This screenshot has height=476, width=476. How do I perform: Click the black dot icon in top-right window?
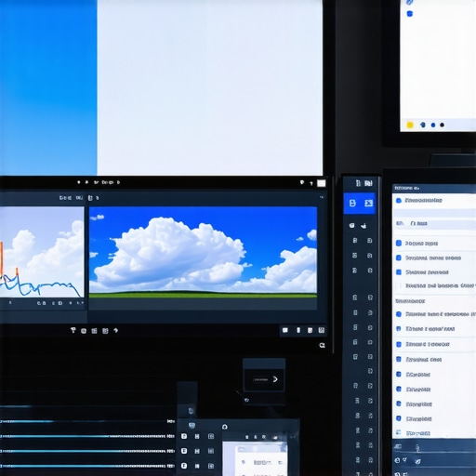[442, 125]
